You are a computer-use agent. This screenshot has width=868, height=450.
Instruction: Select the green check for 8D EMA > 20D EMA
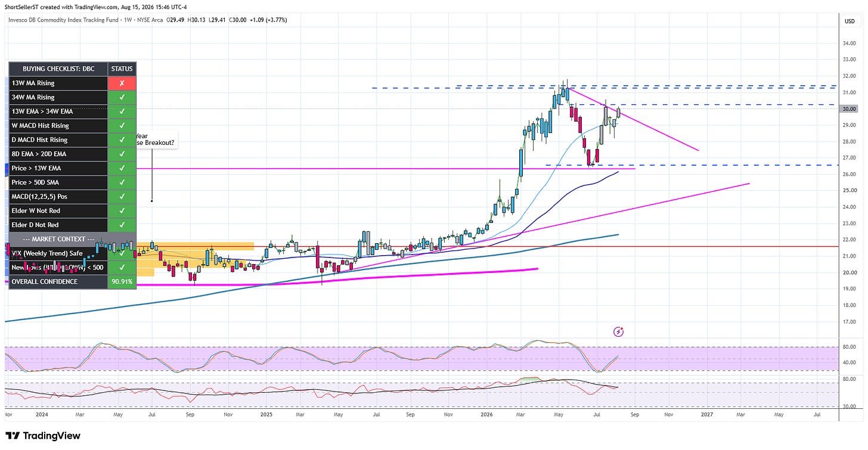(122, 154)
